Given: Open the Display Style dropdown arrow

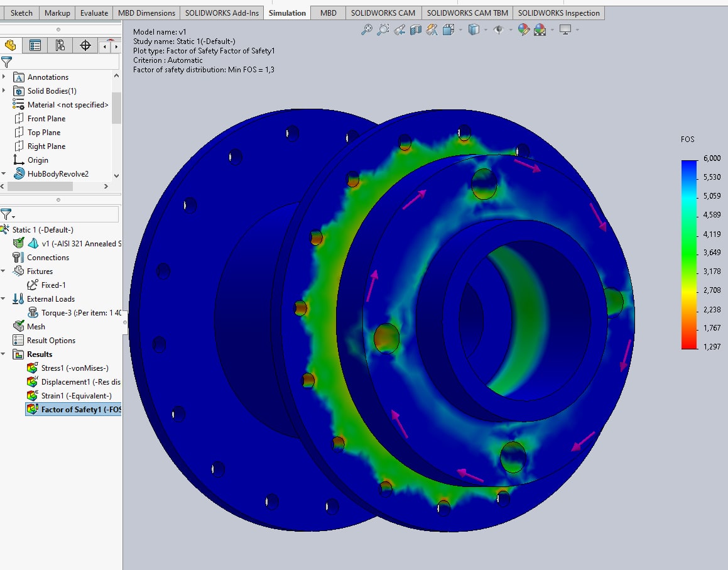Looking at the screenshot, I should (486, 30).
